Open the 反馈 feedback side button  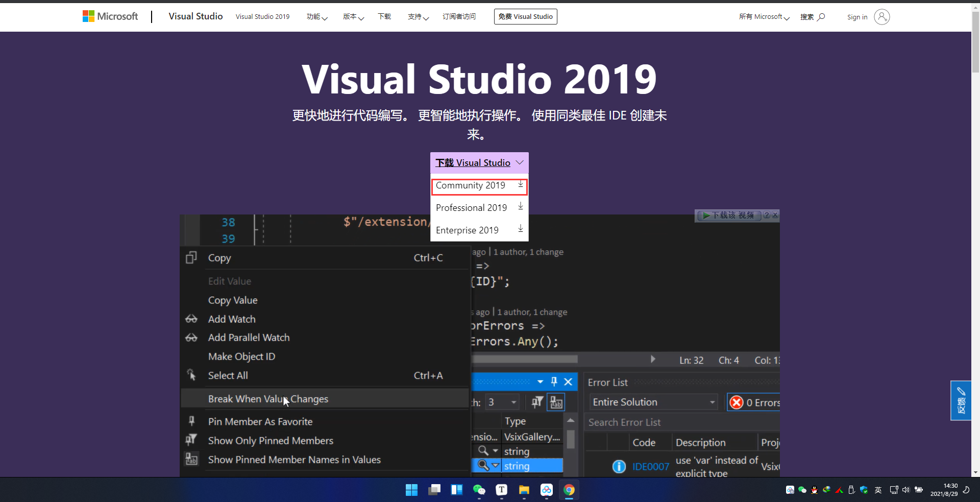pos(961,400)
